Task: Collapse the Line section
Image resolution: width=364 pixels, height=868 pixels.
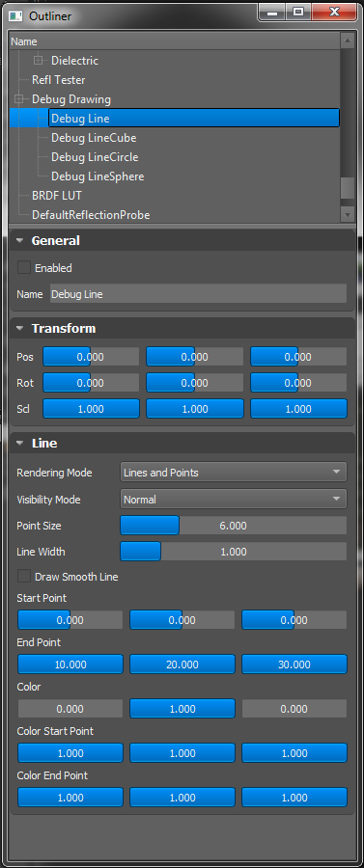Action: click(x=20, y=444)
